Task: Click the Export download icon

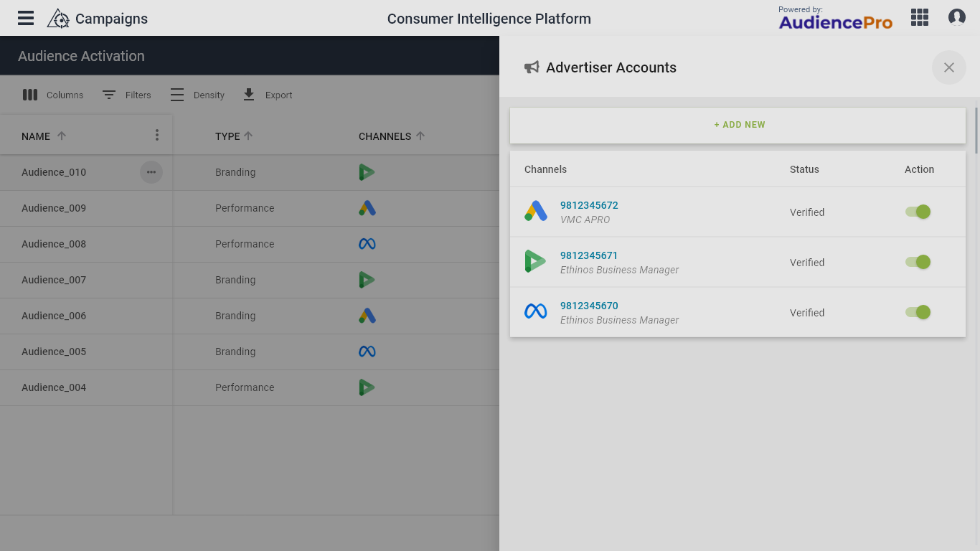Action: point(249,95)
